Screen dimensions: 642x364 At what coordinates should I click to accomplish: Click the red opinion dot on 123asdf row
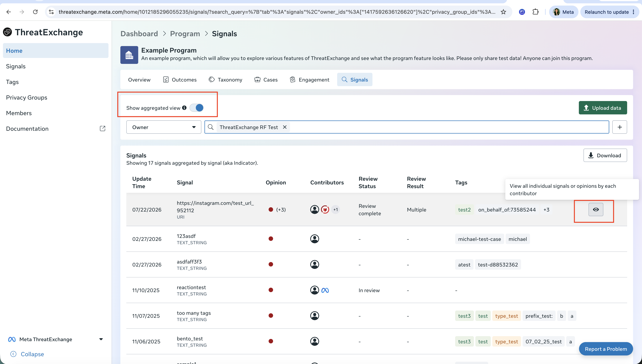click(x=271, y=239)
